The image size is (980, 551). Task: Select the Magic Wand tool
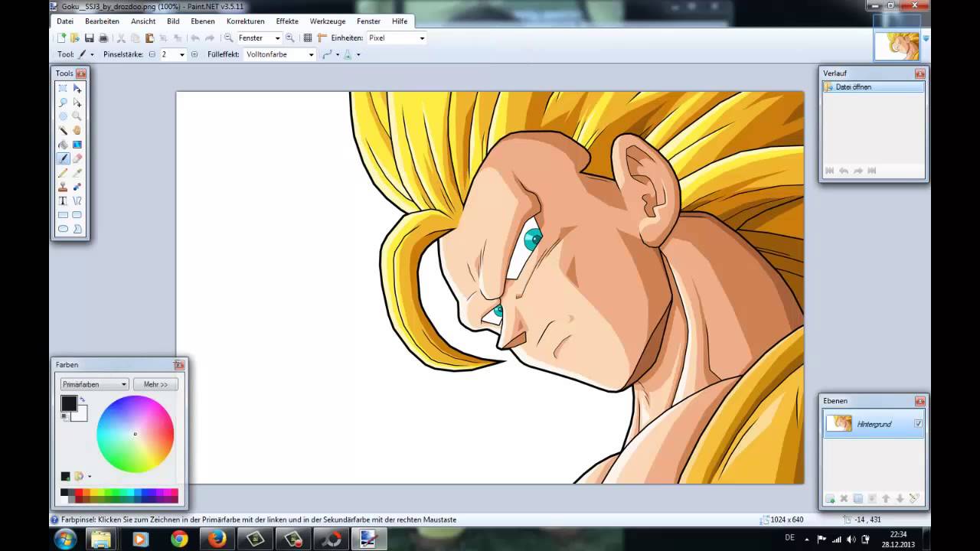[x=63, y=130]
